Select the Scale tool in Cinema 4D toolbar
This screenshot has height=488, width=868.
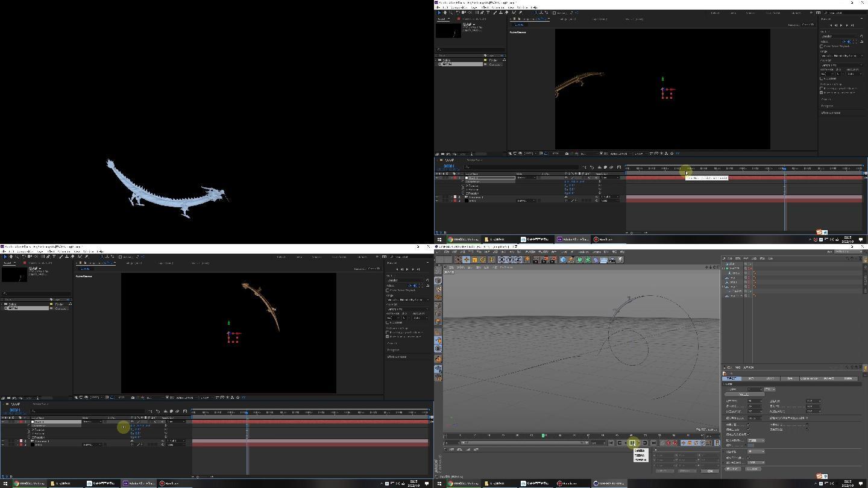point(474,260)
